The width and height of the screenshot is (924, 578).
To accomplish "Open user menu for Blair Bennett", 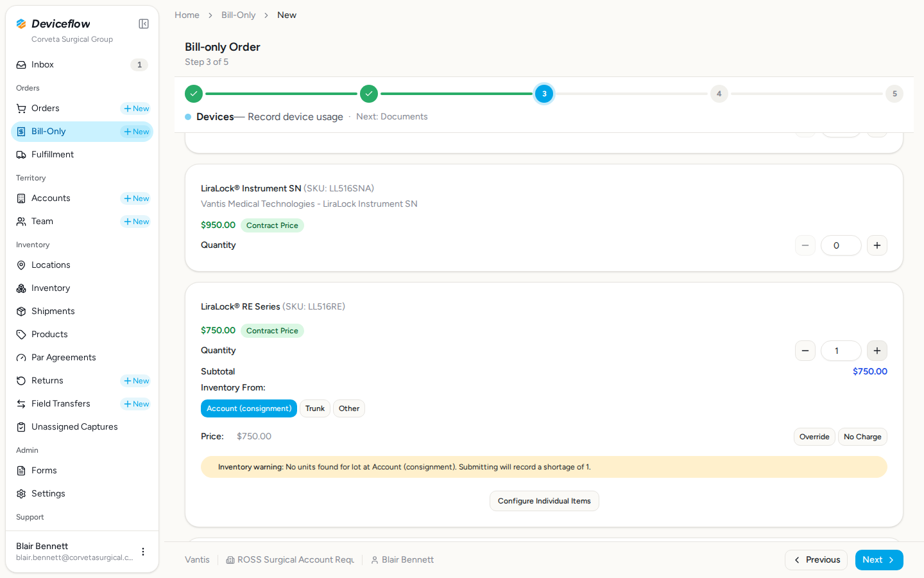I will click(143, 552).
